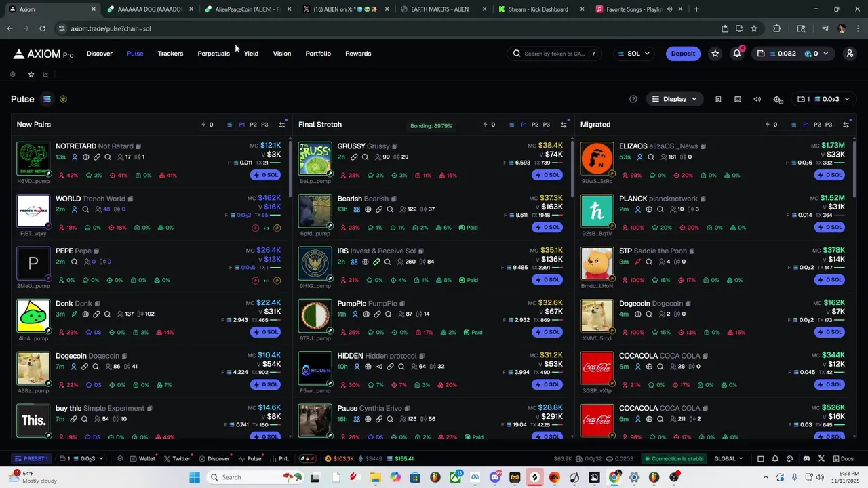Image resolution: width=868 pixels, height=488 pixels.
Task: Quick buy 0 SOL on NOTRETARD
Action: tap(265, 175)
